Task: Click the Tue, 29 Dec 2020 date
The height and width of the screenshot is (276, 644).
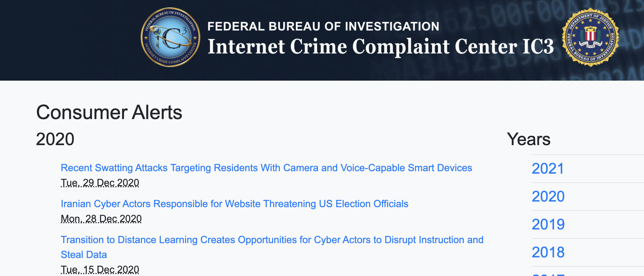Action: 100,183
